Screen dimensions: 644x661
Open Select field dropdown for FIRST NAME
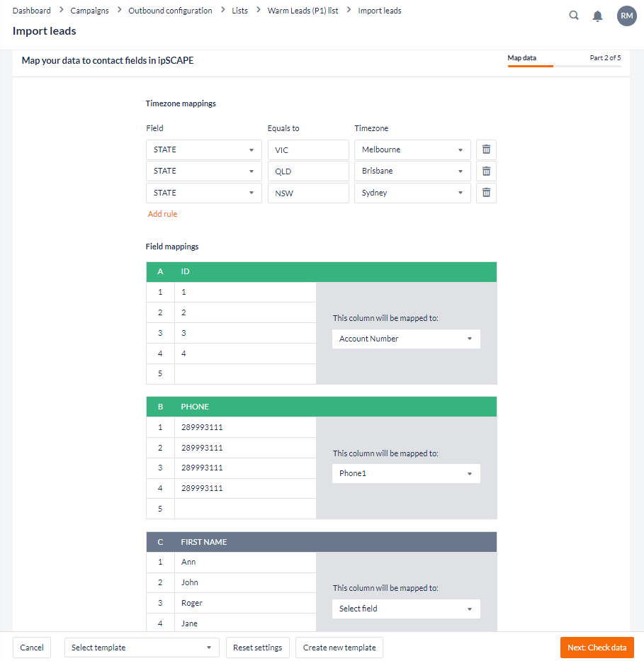406,609
